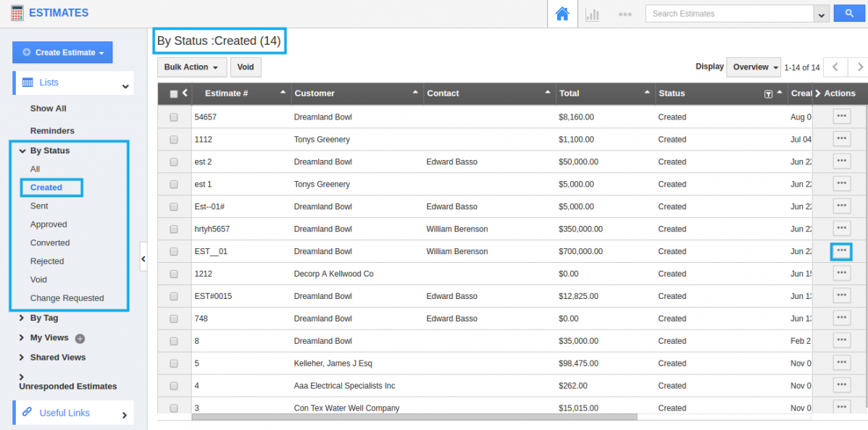Open the search options dropdown arrow

click(821, 14)
